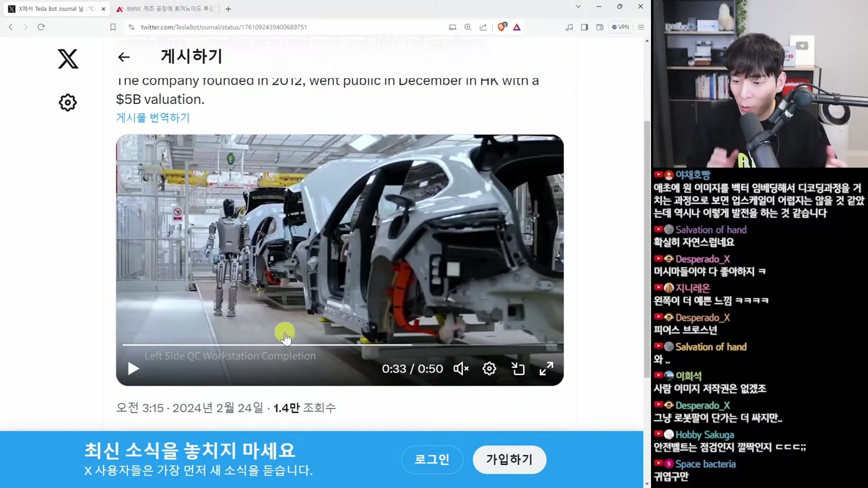Open a new browser tab

(228, 9)
